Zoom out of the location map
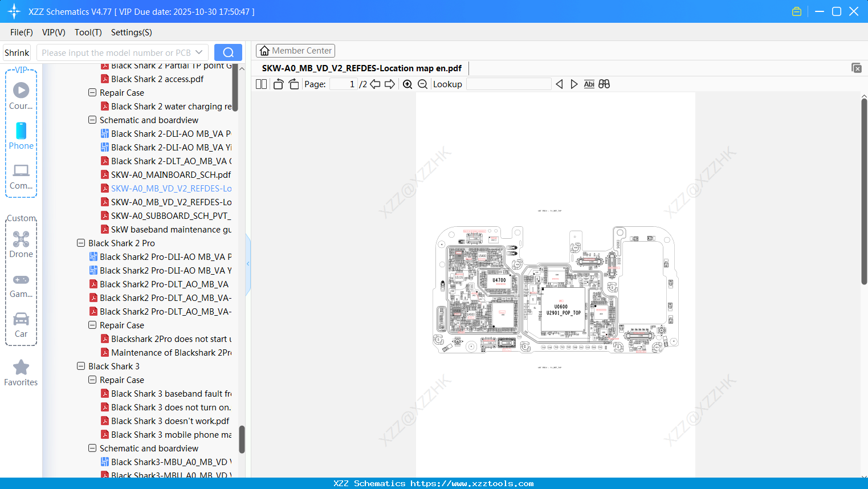Screen dimensions: 868x489 pyautogui.click(x=422, y=84)
